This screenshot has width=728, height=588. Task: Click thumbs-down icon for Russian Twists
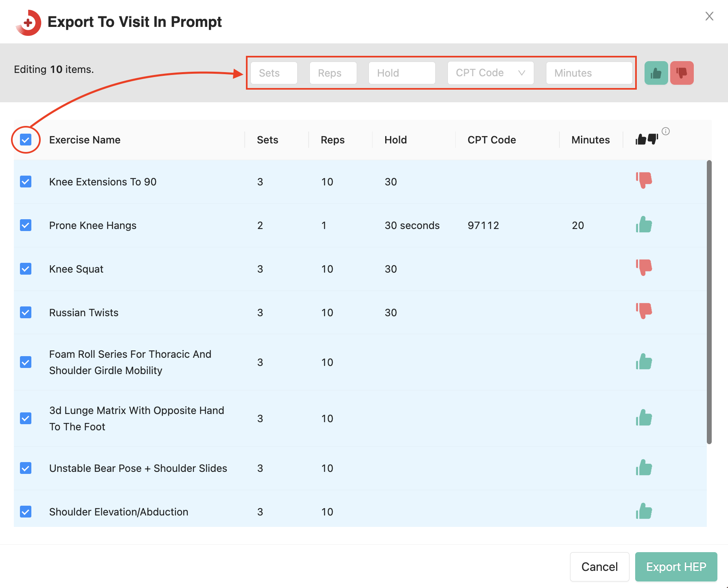click(644, 311)
